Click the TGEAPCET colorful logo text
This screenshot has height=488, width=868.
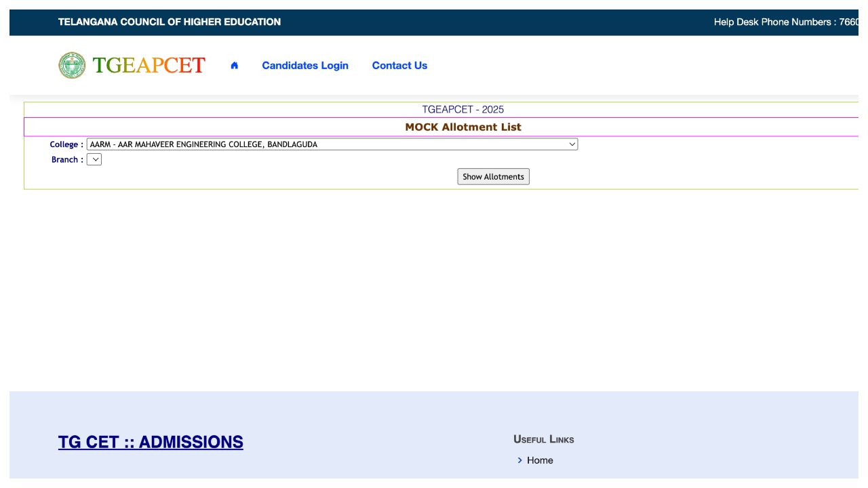(149, 65)
